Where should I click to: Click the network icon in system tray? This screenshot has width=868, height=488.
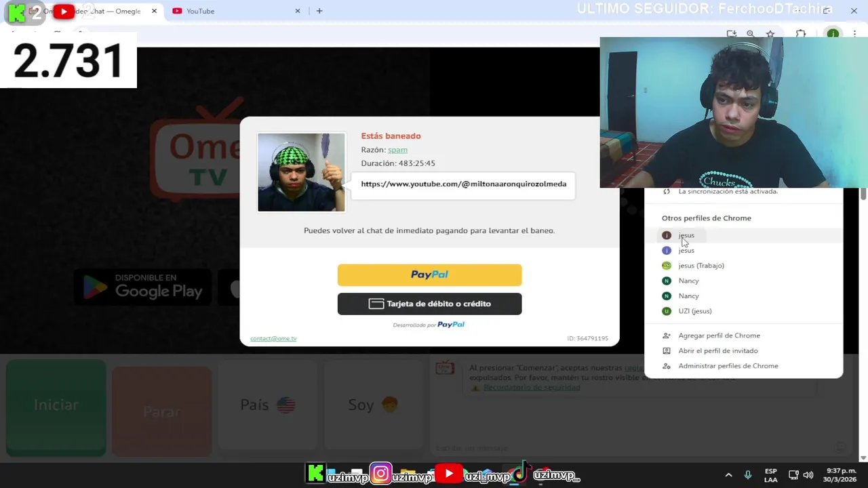point(793,475)
